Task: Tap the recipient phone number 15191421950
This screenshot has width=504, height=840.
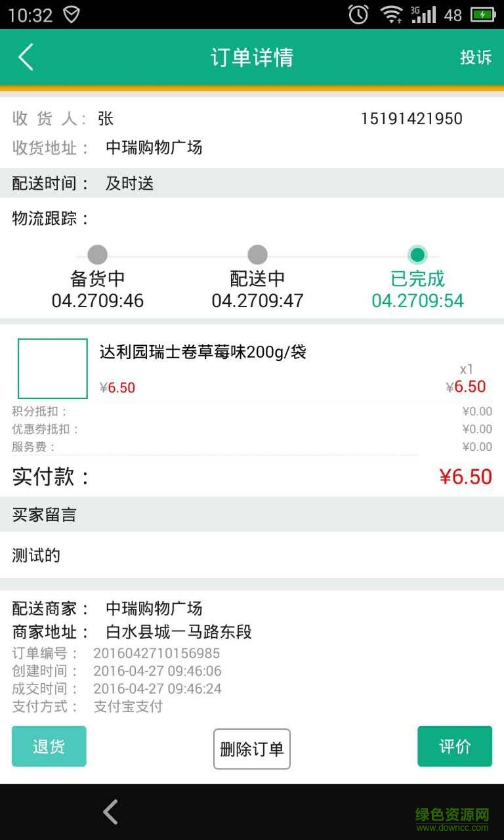Action: [x=411, y=119]
